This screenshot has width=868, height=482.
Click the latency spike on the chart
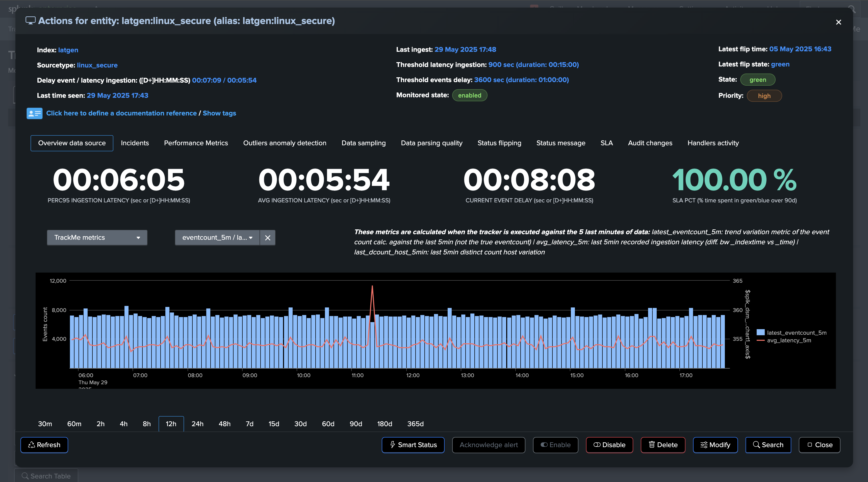tap(372, 287)
